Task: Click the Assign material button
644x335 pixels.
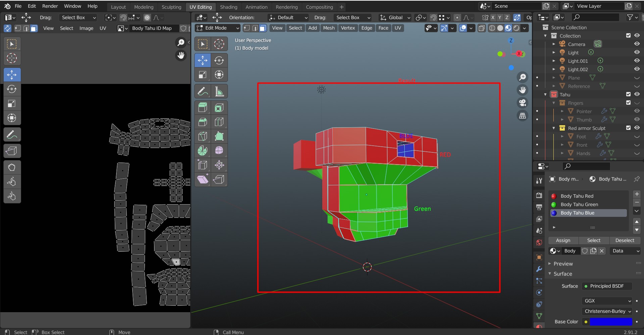Action: click(x=563, y=240)
